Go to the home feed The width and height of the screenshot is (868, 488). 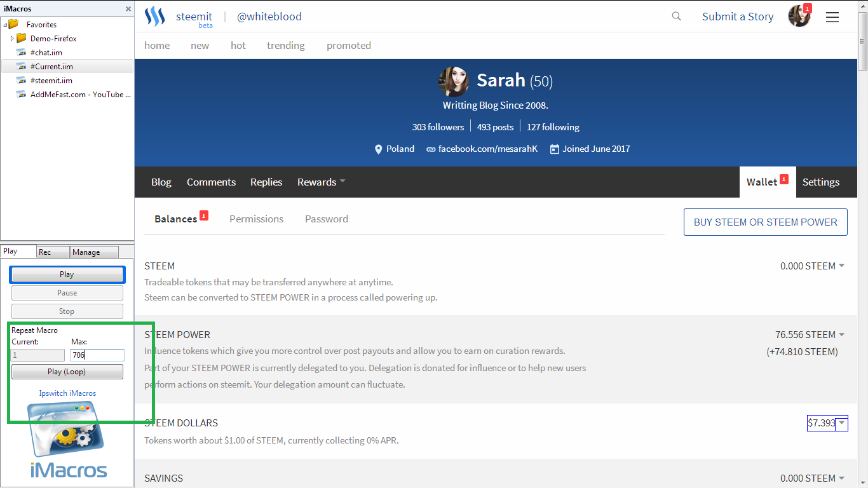pyautogui.click(x=157, y=45)
